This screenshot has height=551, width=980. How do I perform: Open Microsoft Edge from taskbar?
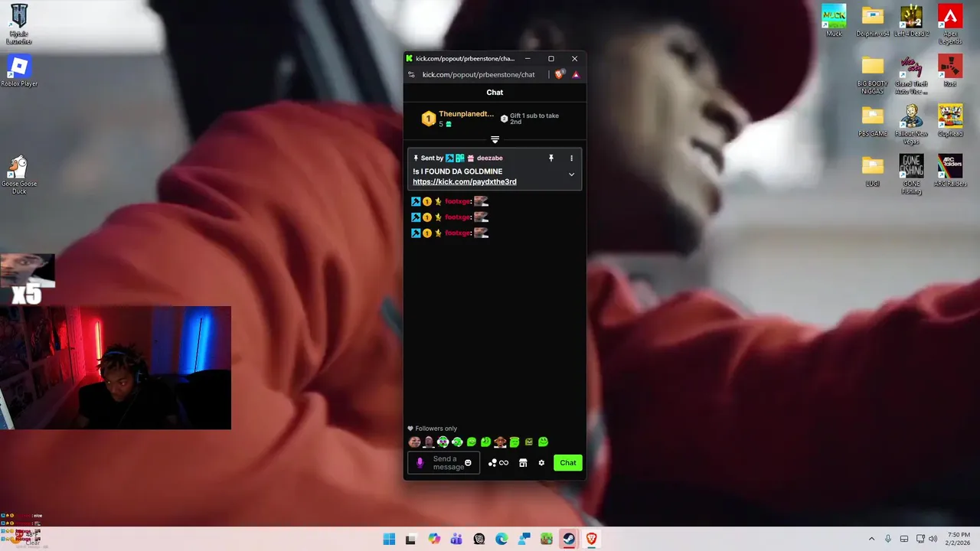click(x=501, y=539)
